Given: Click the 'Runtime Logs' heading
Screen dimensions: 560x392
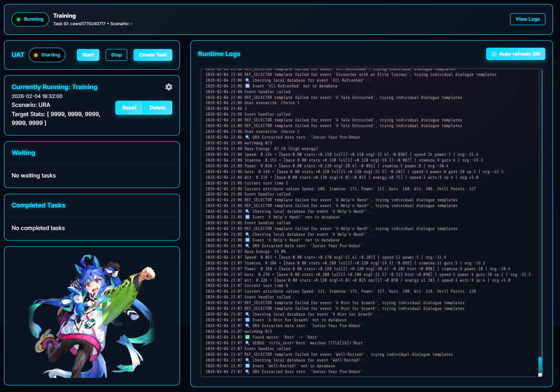Looking at the screenshot, I should [x=219, y=54].
